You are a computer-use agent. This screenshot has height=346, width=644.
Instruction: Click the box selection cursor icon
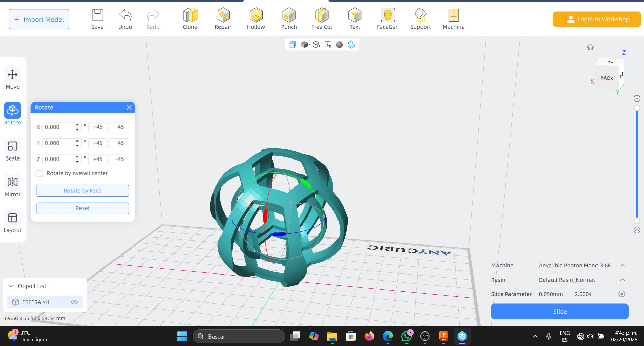(328, 45)
